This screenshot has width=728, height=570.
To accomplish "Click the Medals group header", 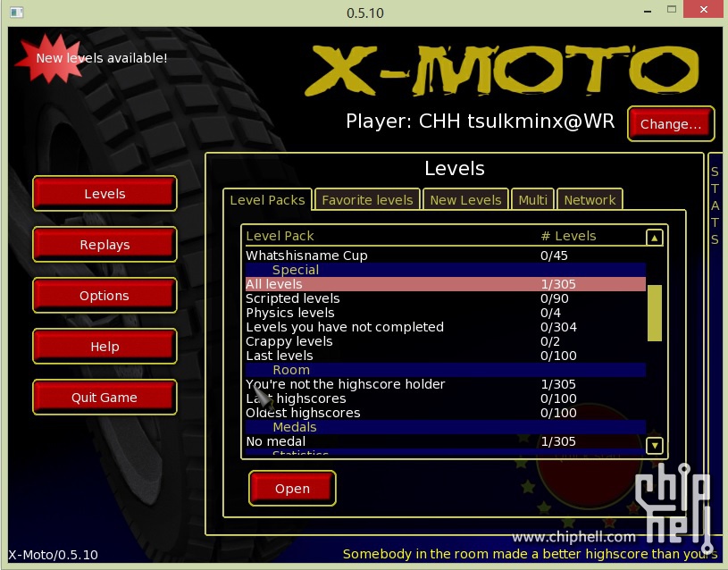I will pos(446,427).
